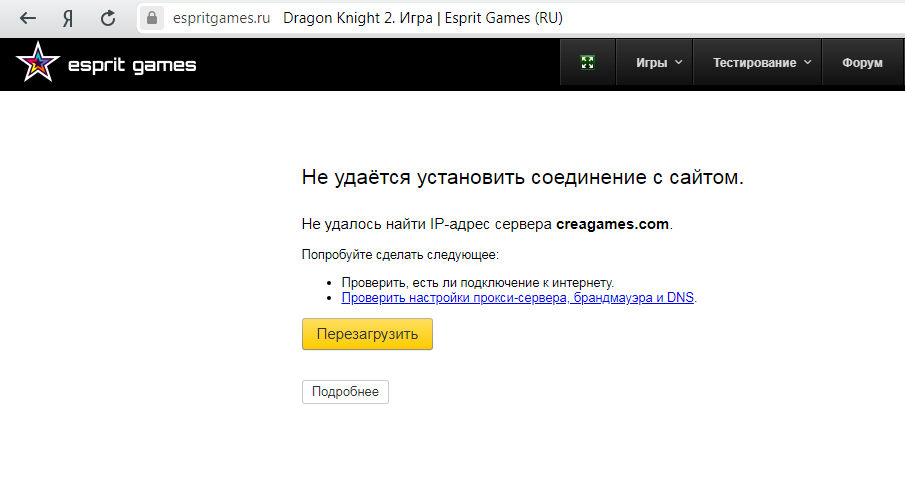
Task: Click the Подробнее button
Action: click(x=345, y=392)
